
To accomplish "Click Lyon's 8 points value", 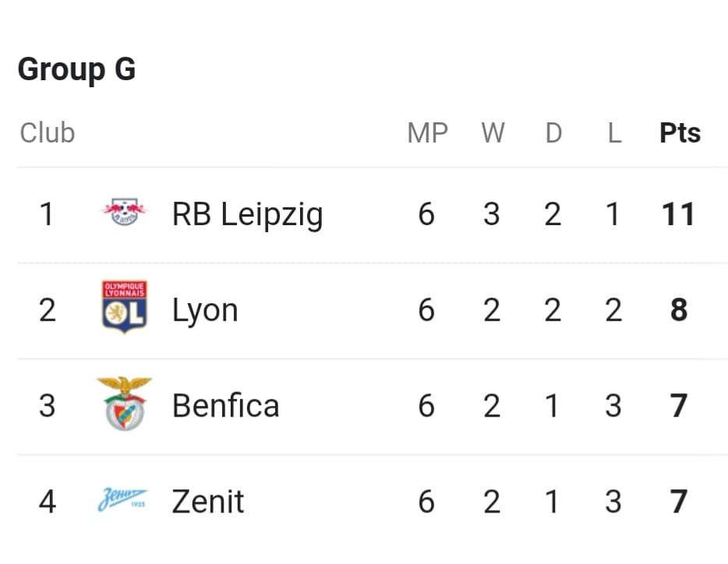I will (679, 310).
